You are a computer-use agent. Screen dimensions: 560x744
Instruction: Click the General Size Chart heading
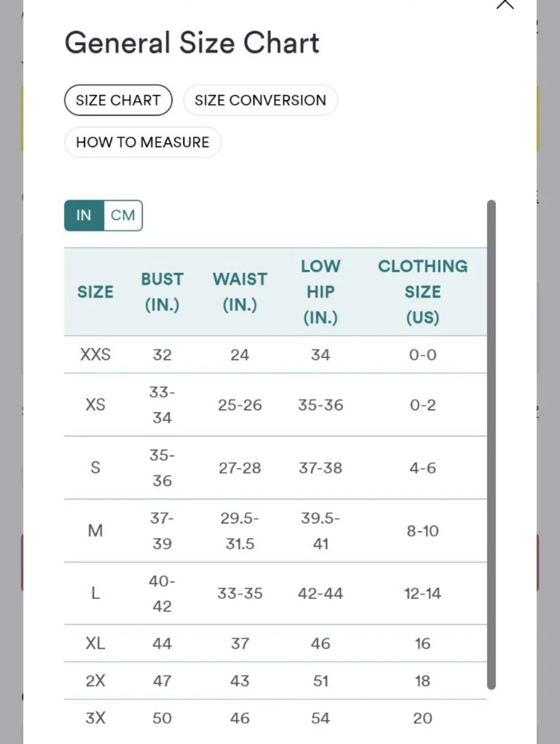click(192, 43)
